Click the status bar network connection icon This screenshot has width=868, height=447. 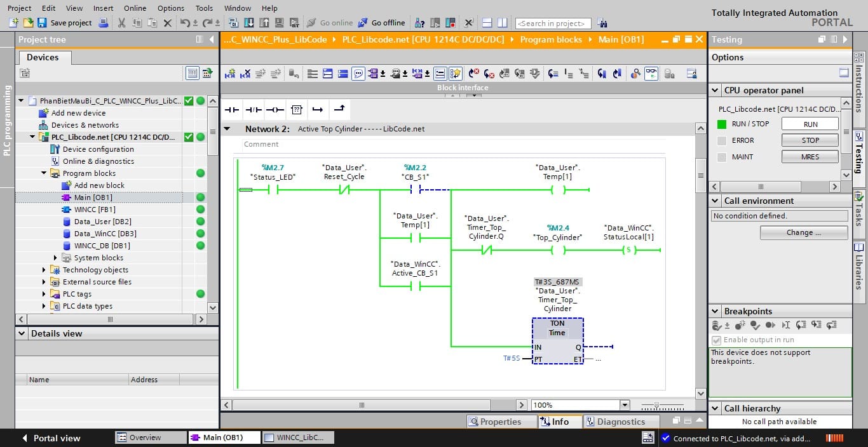(x=648, y=437)
